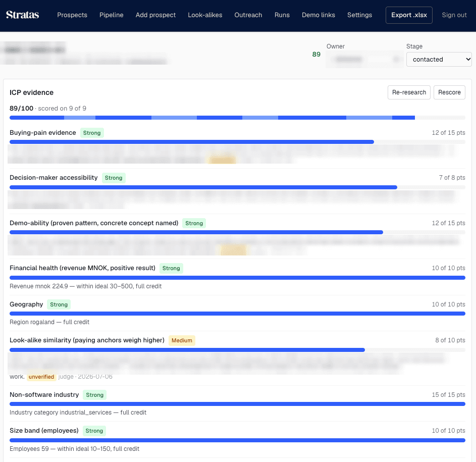
Task: Click the Strong badge beside Demo-ability
Action: coord(194,223)
